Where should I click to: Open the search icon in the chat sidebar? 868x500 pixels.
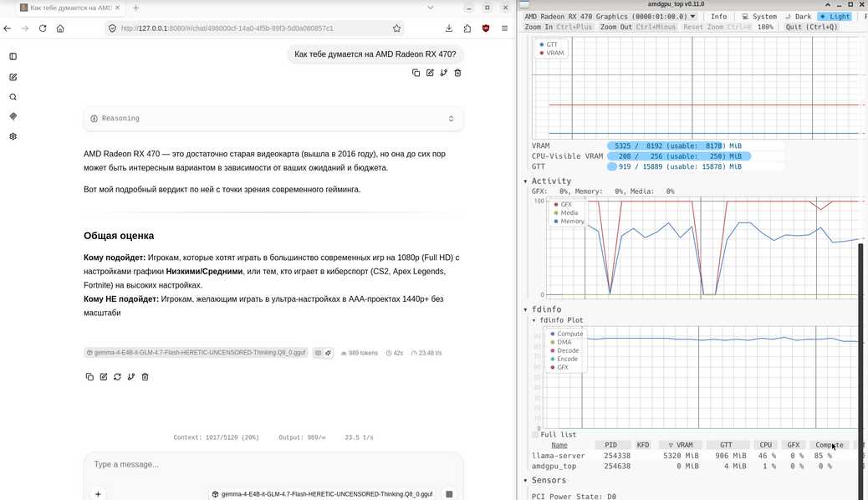pyautogui.click(x=13, y=97)
